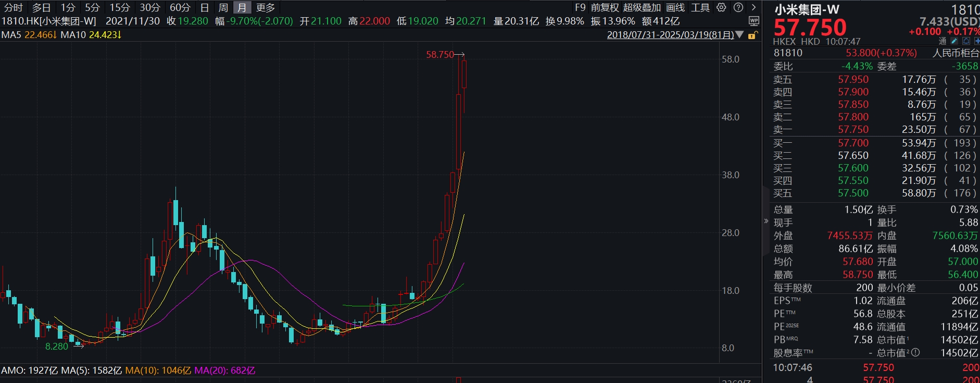The height and width of the screenshot is (383, 980).
Task: Switch to the 分时 intraday tab
Action: pyautogui.click(x=14, y=7)
